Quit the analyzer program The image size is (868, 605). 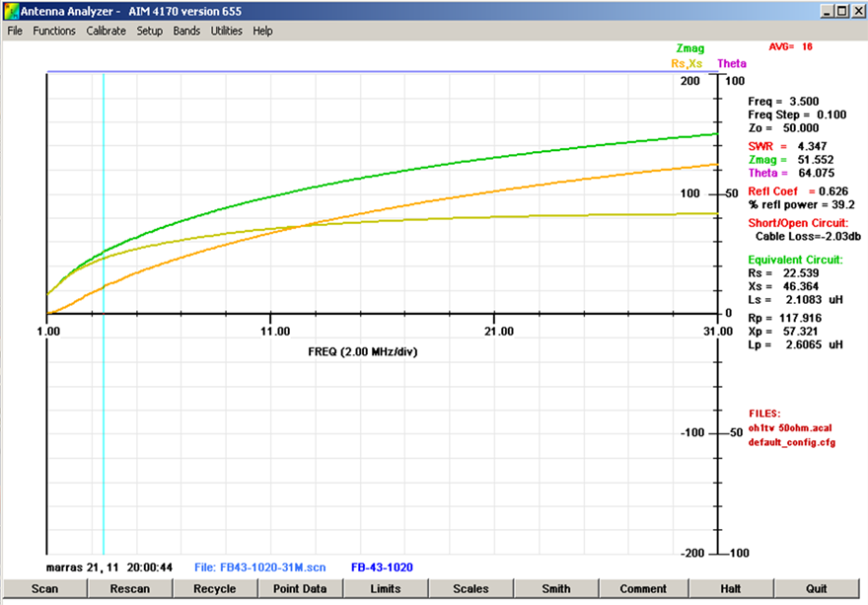816,589
